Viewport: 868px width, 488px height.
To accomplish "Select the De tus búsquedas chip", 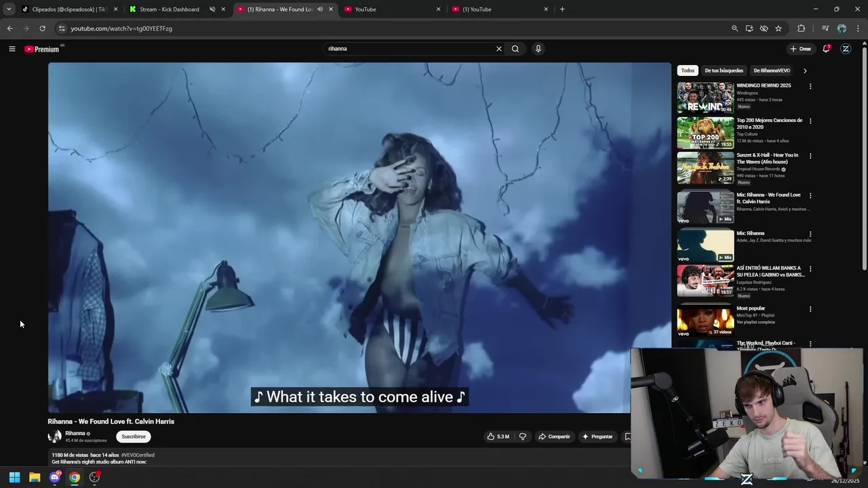I will click(724, 70).
